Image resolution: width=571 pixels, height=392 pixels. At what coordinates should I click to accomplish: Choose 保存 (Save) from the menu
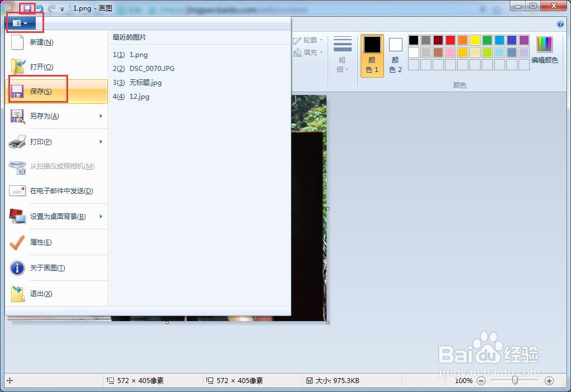pos(41,90)
